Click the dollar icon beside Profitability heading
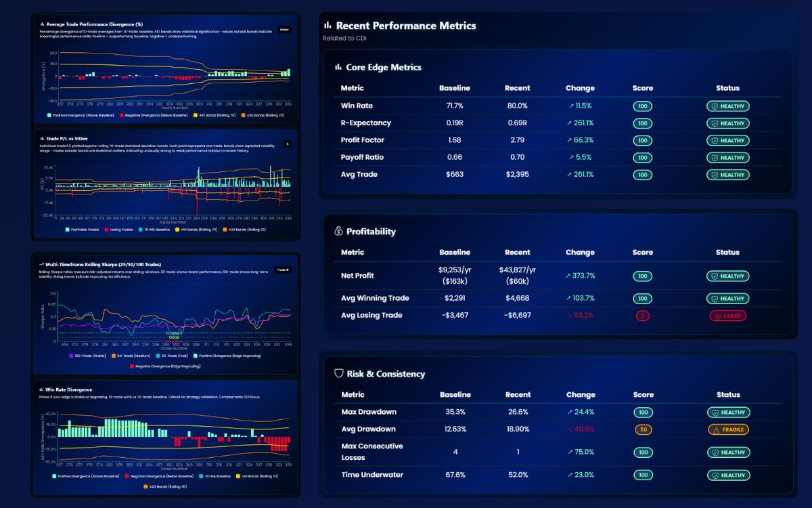Image resolution: width=812 pixels, height=508 pixels. point(338,231)
